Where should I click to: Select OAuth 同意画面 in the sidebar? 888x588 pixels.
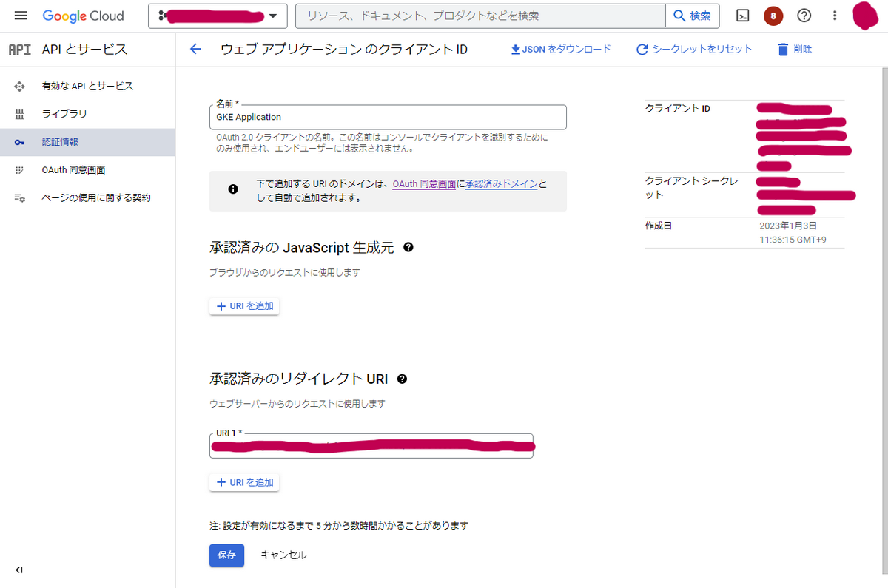pos(87,170)
